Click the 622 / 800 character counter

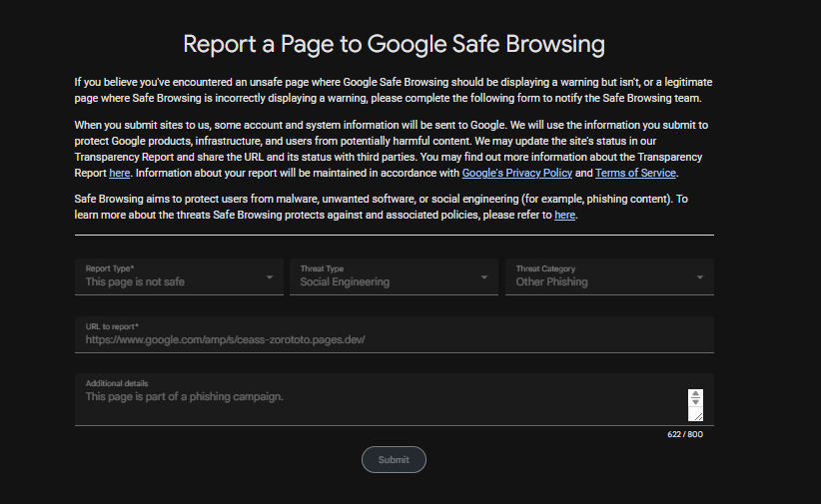coord(685,434)
